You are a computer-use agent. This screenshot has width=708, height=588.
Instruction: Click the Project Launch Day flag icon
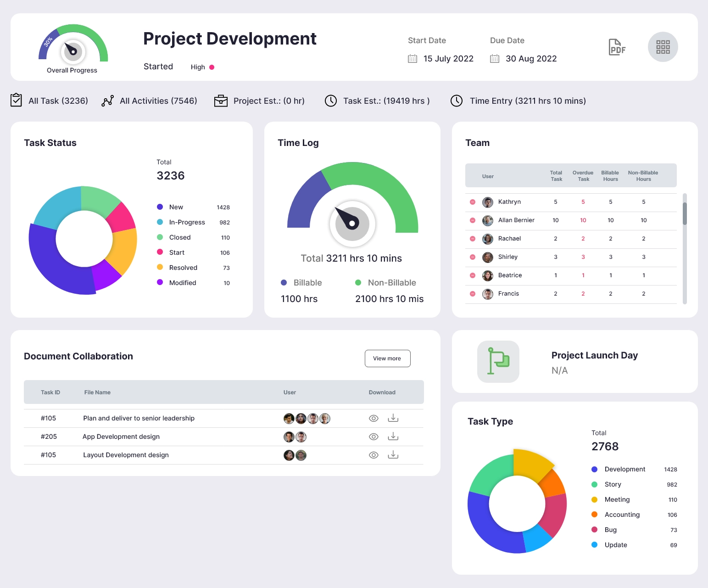(498, 361)
